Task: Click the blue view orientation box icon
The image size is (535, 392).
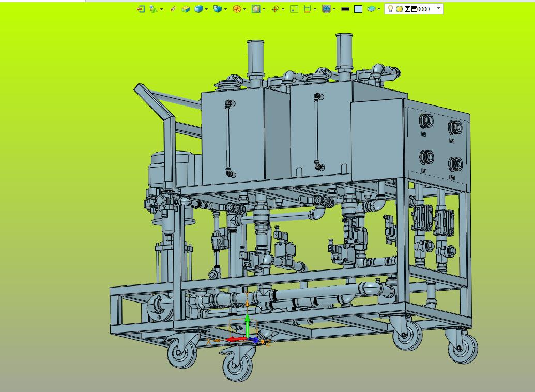Action: click(217, 9)
